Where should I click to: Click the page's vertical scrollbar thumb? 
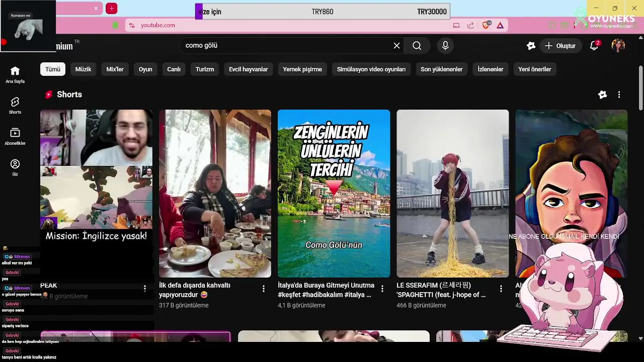click(640, 88)
